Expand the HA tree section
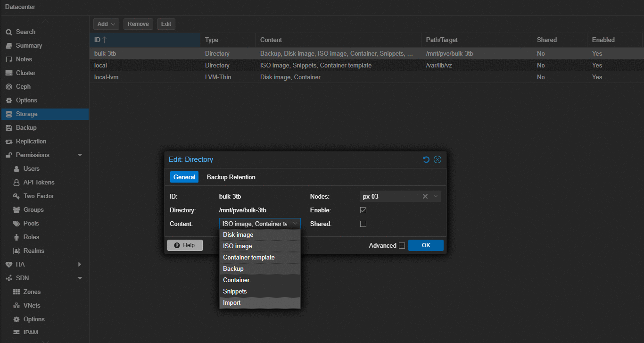This screenshot has width=644, height=343. coord(80,265)
